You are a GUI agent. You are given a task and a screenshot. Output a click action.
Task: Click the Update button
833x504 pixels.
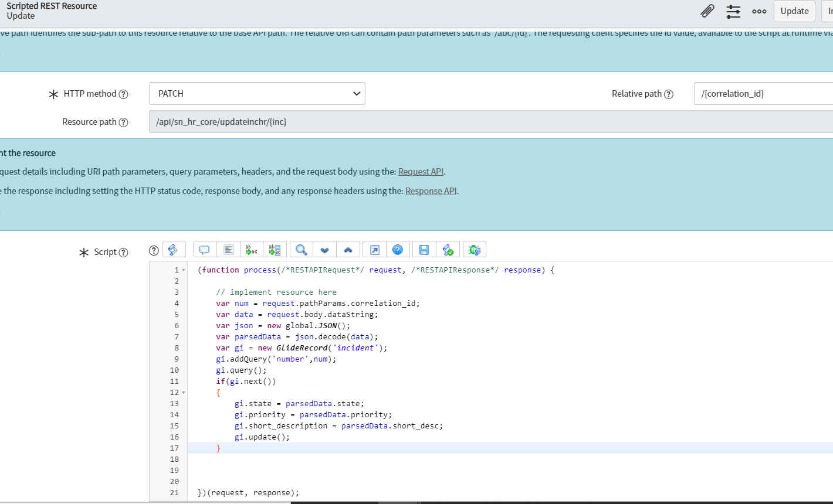794,11
